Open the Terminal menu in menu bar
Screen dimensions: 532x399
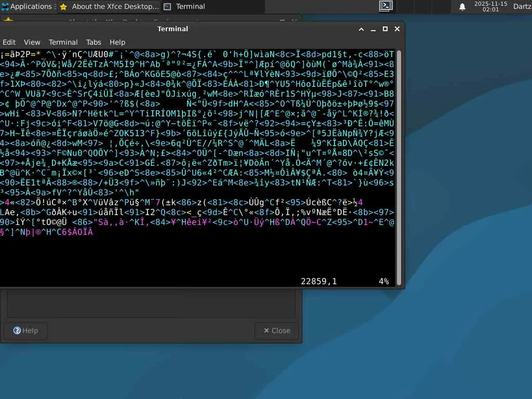63,42
